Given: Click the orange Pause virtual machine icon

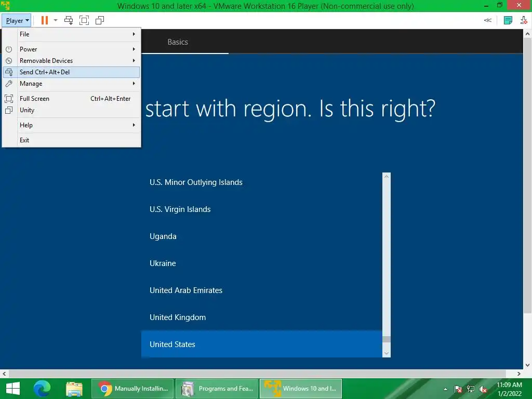Looking at the screenshot, I should pyautogui.click(x=45, y=20).
